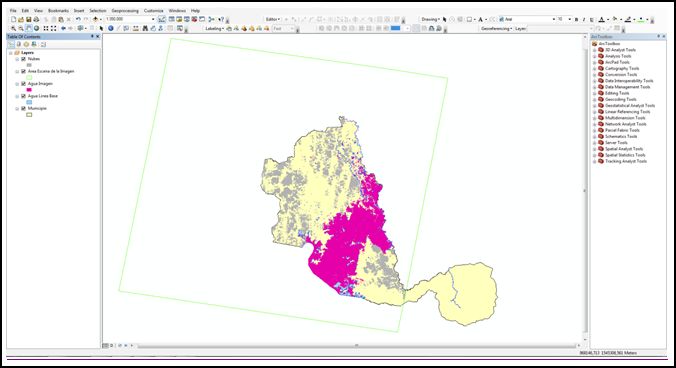Open the Georeferencing dropdown menu
Screen dimensions: 676x368
pyautogui.click(x=496, y=28)
